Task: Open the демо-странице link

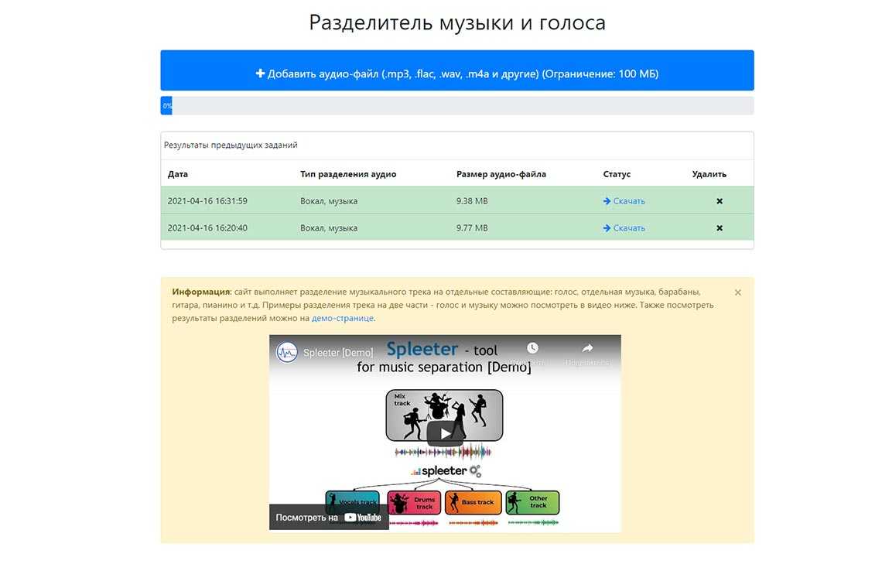Action: (x=342, y=318)
